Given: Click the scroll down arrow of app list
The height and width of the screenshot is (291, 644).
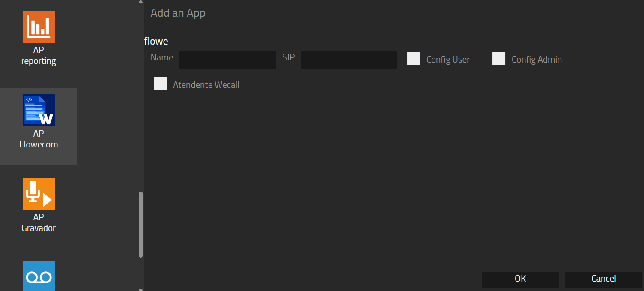Looking at the screenshot, I should point(140,289).
